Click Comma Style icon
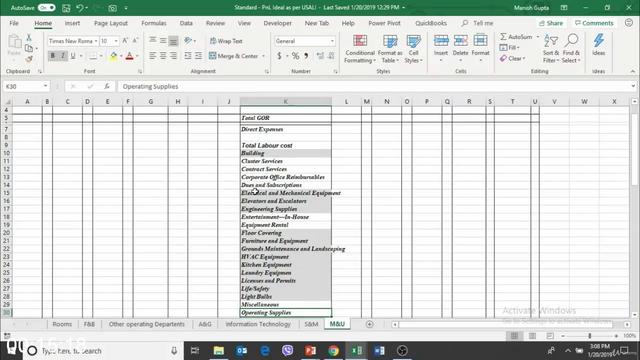 [x=306, y=56]
